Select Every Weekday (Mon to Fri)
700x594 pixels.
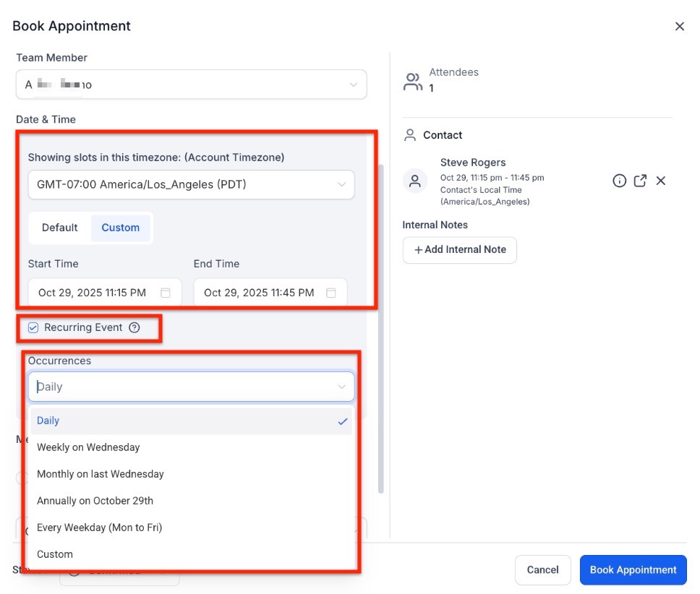[x=99, y=528]
